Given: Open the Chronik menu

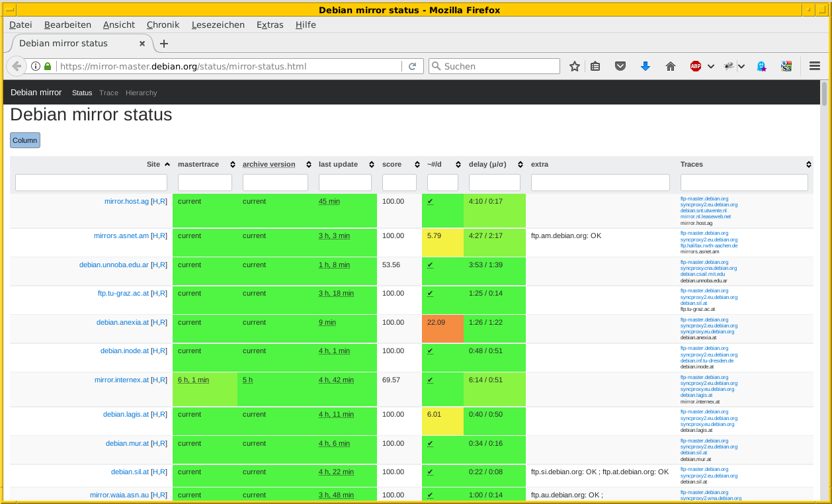Looking at the screenshot, I should (x=163, y=24).
